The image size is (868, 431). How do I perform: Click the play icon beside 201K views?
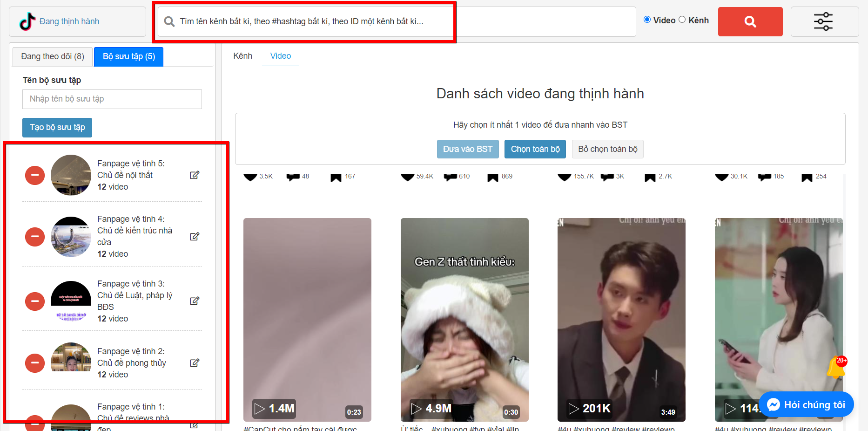coord(574,409)
